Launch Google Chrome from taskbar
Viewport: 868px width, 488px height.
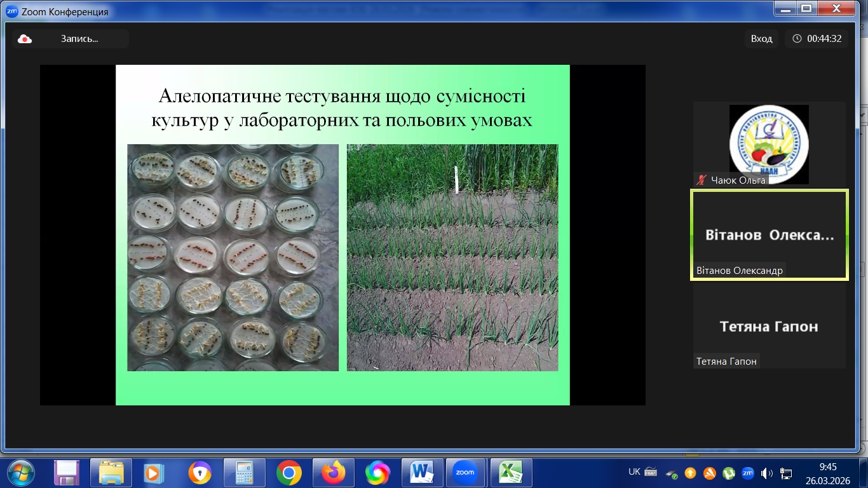coord(288,473)
